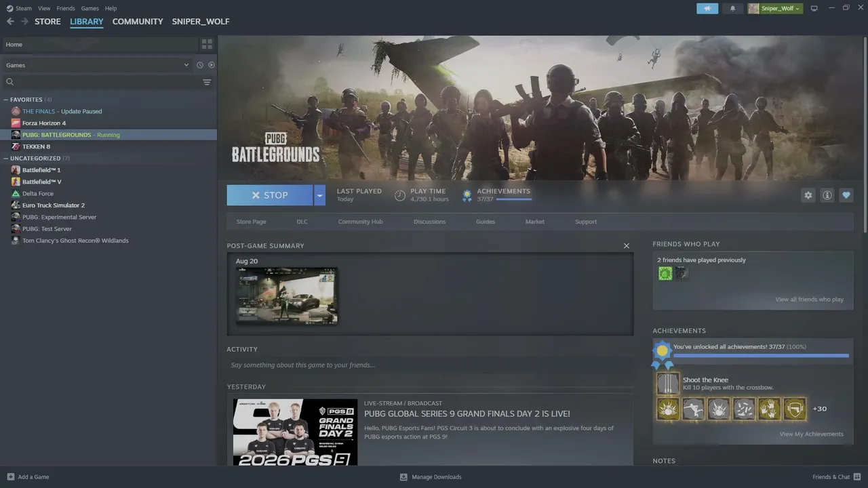The width and height of the screenshot is (868, 488).
Task: Select Tom Clancy's Ghost Recon Wildlands
Action: click(108, 241)
